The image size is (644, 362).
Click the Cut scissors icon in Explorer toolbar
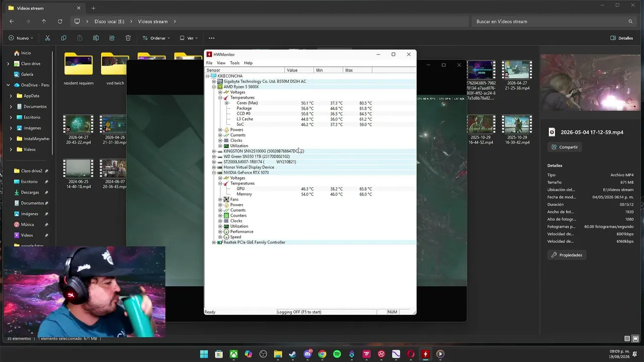pyautogui.click(x=47, y=38)
